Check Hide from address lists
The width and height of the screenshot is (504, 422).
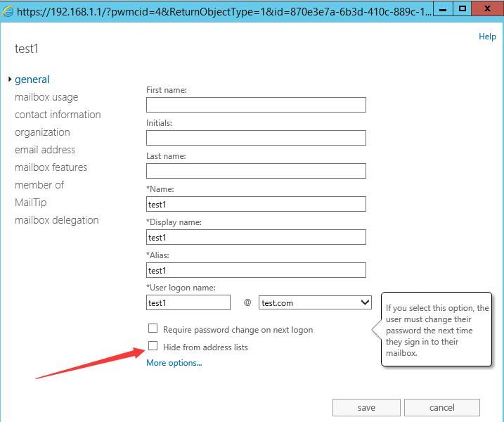(x=153, y=346)
